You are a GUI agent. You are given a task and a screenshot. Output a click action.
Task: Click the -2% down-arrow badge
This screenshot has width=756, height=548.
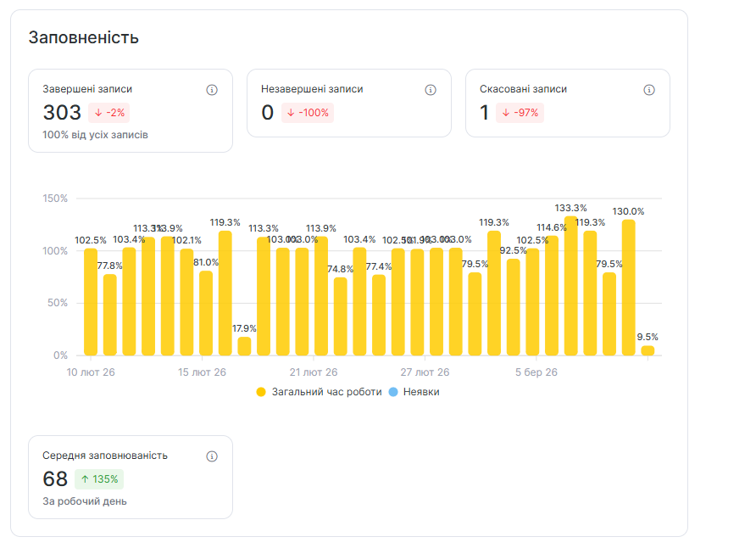(x=108, y=113)
